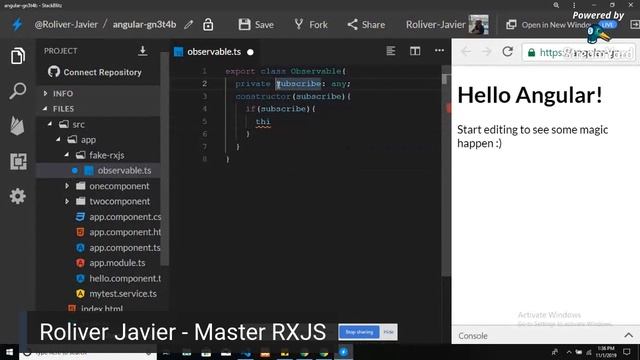
Task: Collapse the fake-rxjs folder
Action: point(67,155)
